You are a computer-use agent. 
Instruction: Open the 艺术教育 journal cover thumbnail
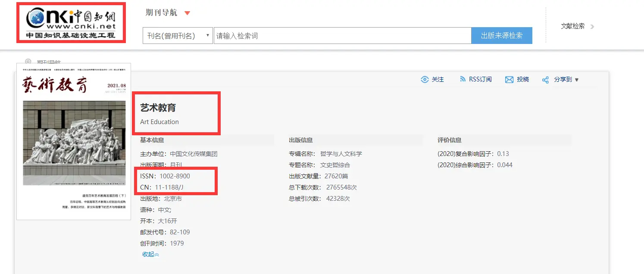pyautogui.click(x=74, y=141)
